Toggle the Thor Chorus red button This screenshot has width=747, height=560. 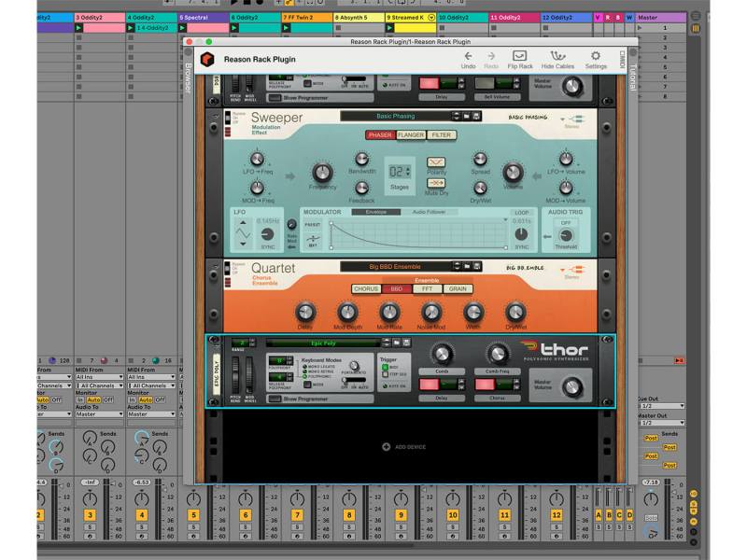[485, 384]
